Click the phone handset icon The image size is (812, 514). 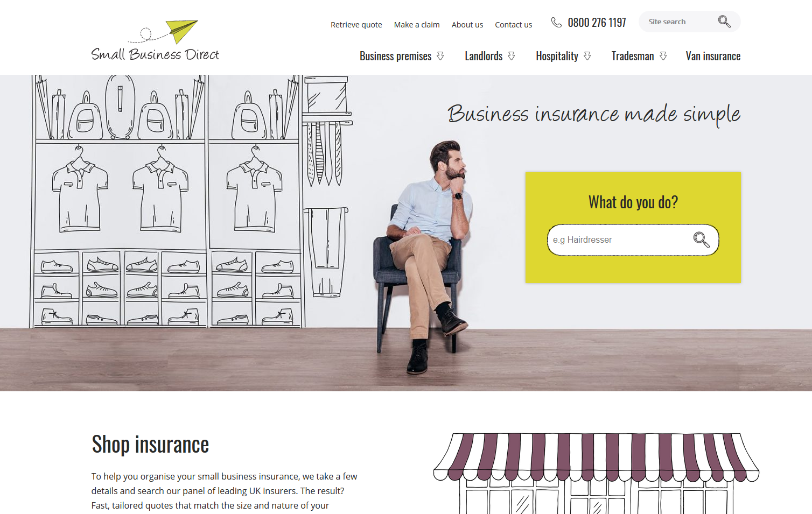coord(556,22)
